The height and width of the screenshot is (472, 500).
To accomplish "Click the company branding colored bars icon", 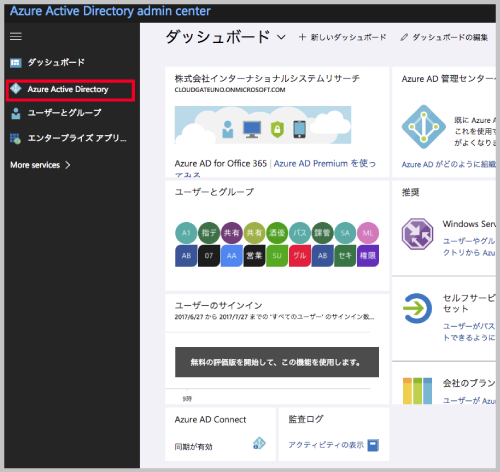I will tap(417, 391).
